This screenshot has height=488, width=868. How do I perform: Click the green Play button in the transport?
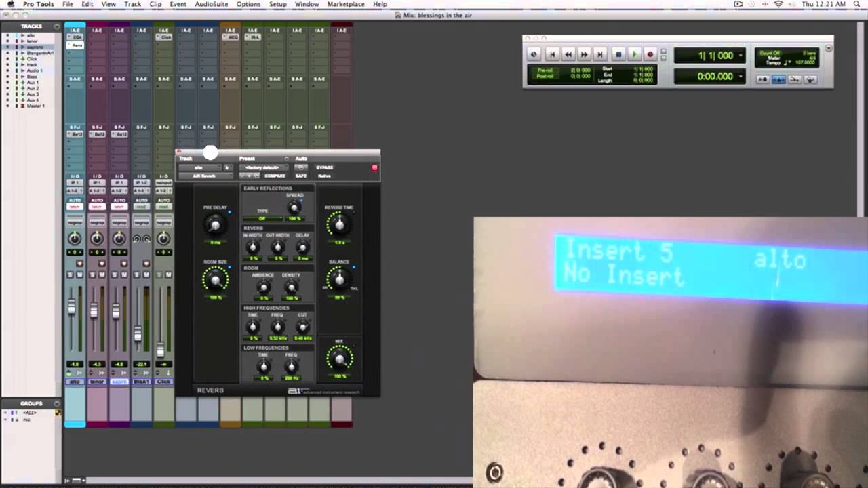634,54
